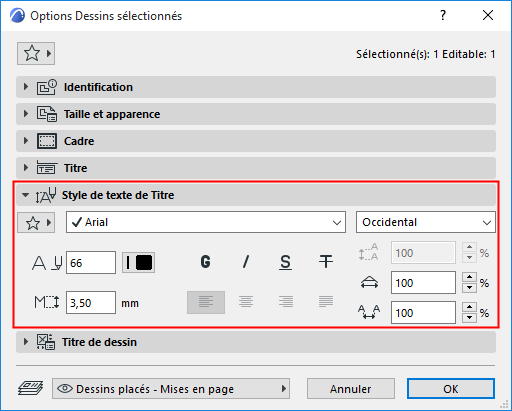The image size is (512, 411).
Task: Open the Arial font dropdown
Action: [x=206, y=222]
